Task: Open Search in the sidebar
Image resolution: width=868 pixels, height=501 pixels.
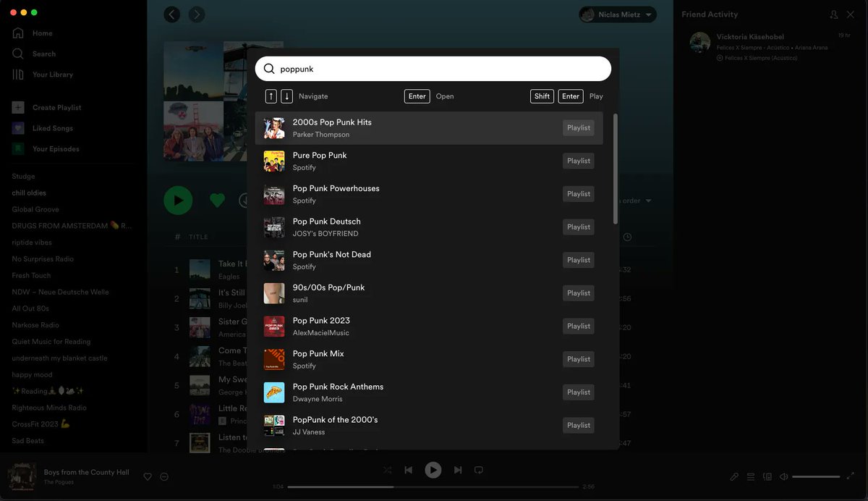Action: coord(34,54)
